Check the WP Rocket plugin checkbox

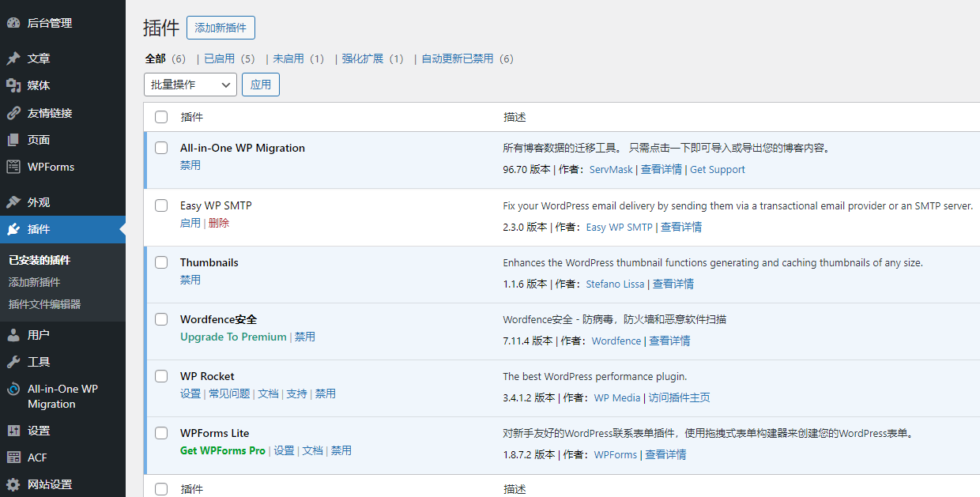(161, 376)
